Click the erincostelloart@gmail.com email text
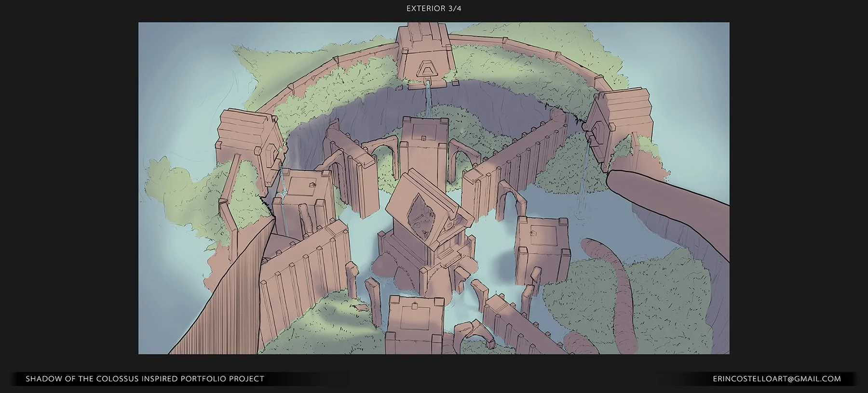This screenshot has width=868, height=393. 776,379
